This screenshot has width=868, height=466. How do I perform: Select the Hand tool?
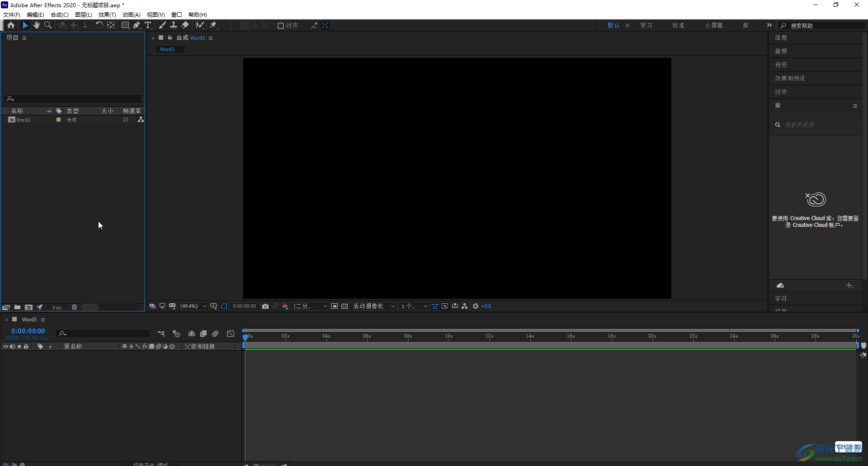click(x=37, y=25)
